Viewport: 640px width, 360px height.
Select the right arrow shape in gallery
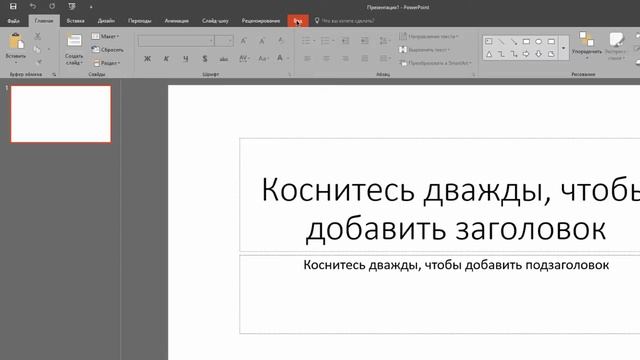[526, 54]
